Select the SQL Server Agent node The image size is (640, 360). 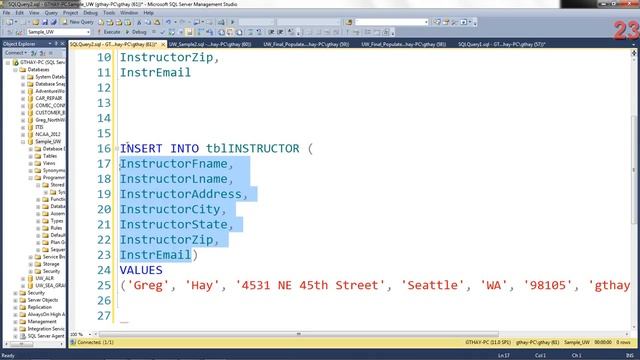[46, 336]
